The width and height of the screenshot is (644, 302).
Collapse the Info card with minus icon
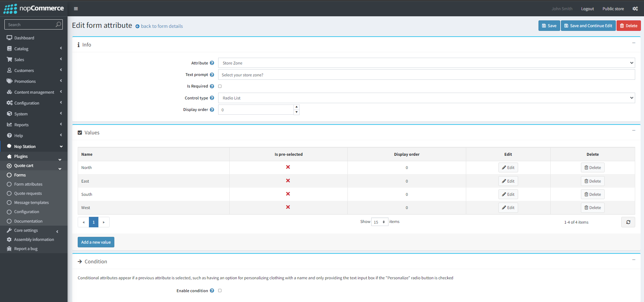633,43
